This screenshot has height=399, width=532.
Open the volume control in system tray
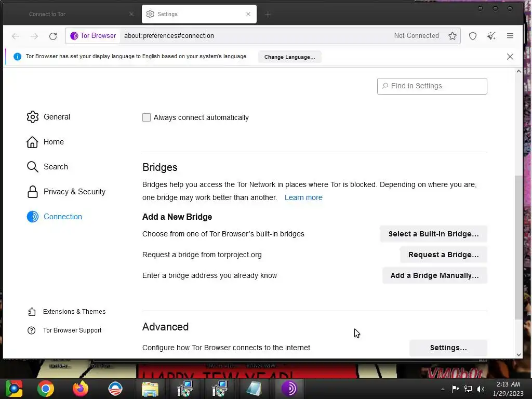tap(481, 389)
